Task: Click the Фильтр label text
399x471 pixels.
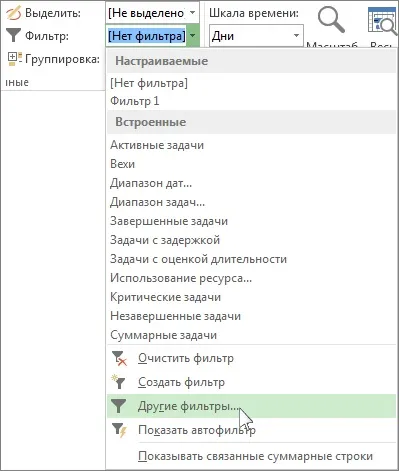Action: [47, 36]
